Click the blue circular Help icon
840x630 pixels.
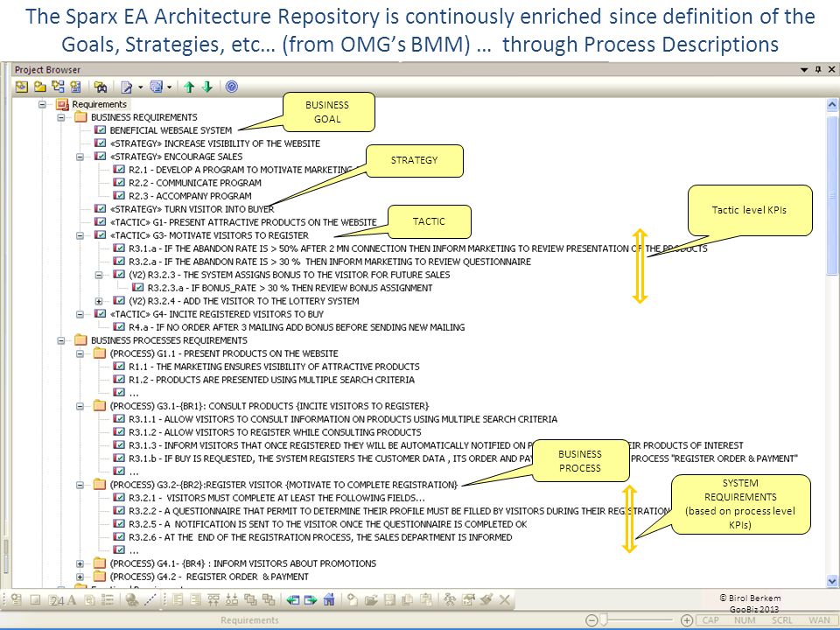tap(231, 87)
